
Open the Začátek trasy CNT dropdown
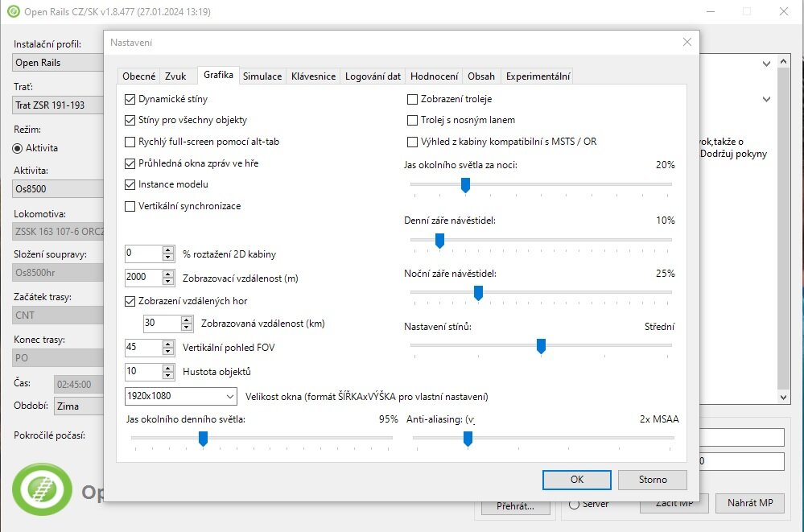(x=58, y=315)
